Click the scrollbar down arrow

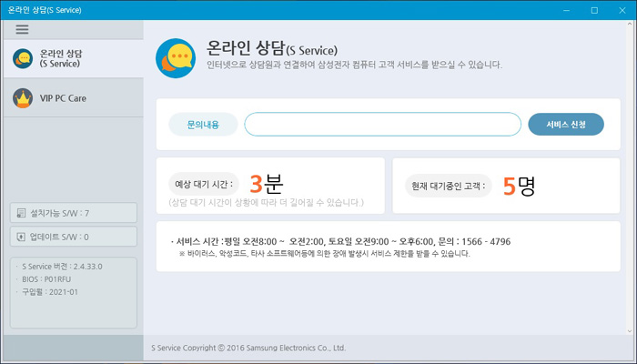click(630, 331)
